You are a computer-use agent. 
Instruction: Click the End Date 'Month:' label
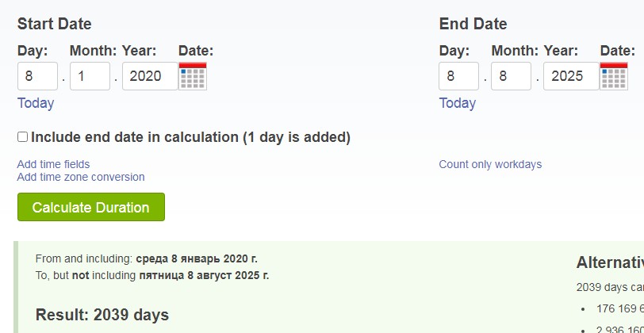pos(515,51)
